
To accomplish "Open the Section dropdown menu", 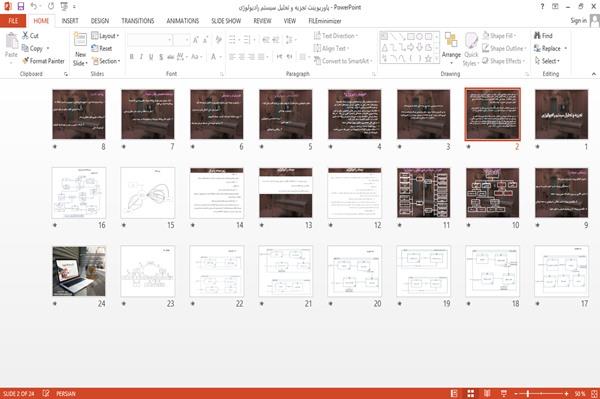I will 106,61.
